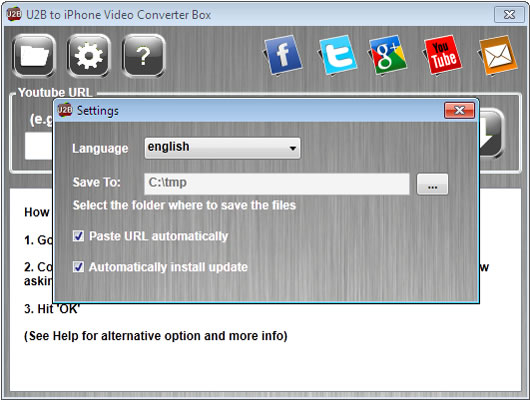Click the 'Youtube URL' group heading
Viewport: 530px width, 400px height.
(55, 92)
